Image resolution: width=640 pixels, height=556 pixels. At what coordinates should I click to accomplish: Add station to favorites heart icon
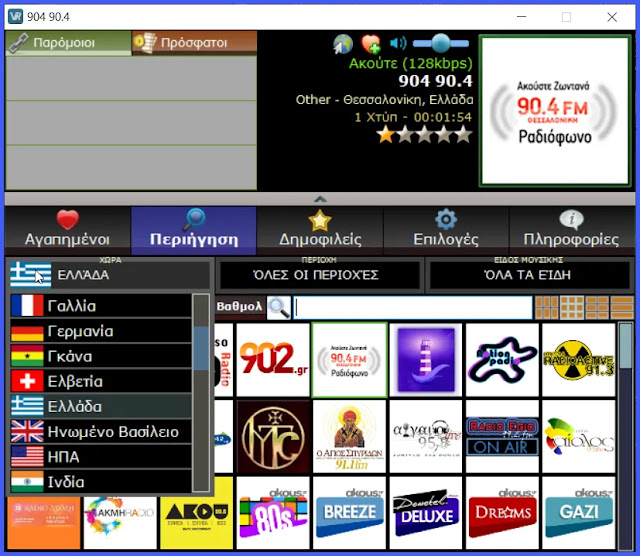[371, 44]
